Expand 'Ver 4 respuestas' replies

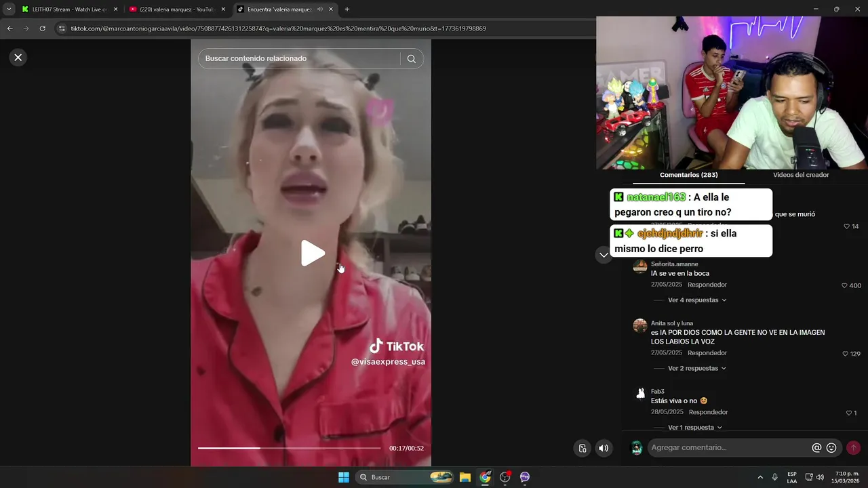[x=697, y=300]
